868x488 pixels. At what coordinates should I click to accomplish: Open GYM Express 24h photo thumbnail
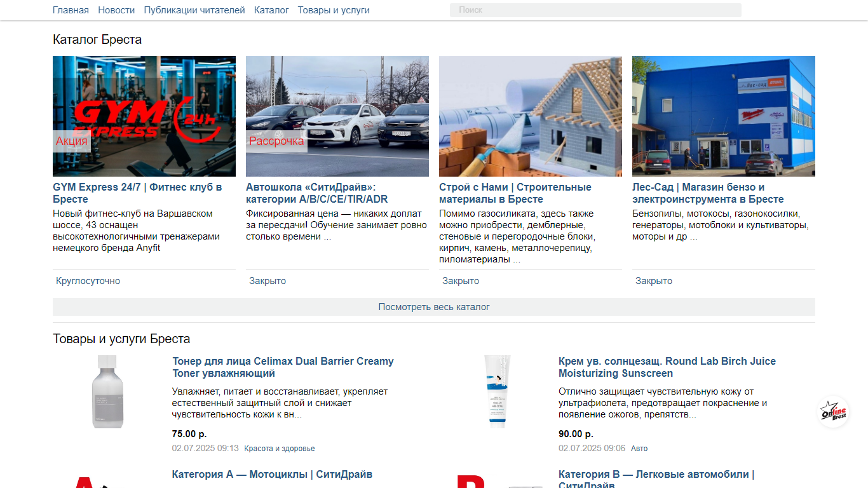coord(144,116)
